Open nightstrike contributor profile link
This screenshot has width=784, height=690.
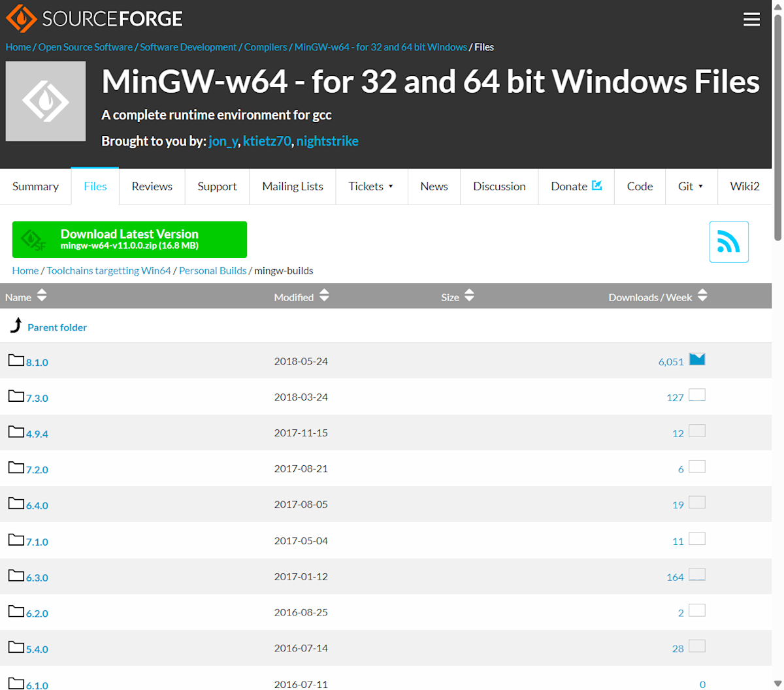coord(327,141)
